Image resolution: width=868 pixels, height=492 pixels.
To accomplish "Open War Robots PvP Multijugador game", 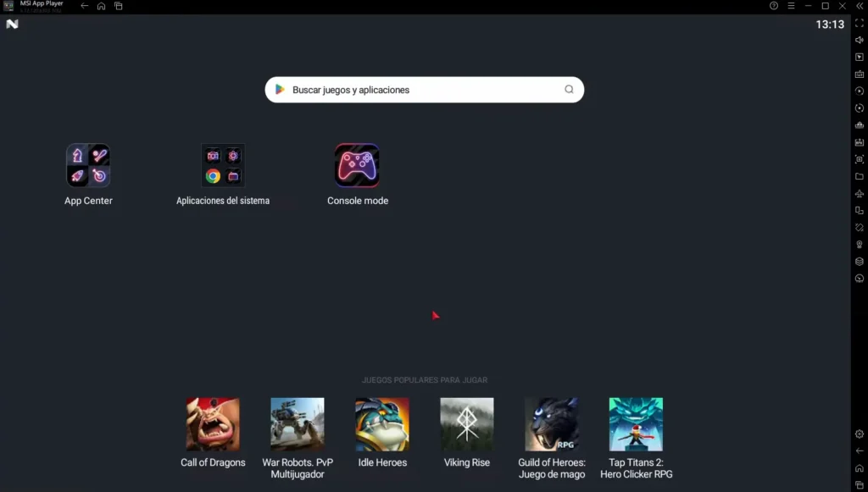I will tap(298, 424).
